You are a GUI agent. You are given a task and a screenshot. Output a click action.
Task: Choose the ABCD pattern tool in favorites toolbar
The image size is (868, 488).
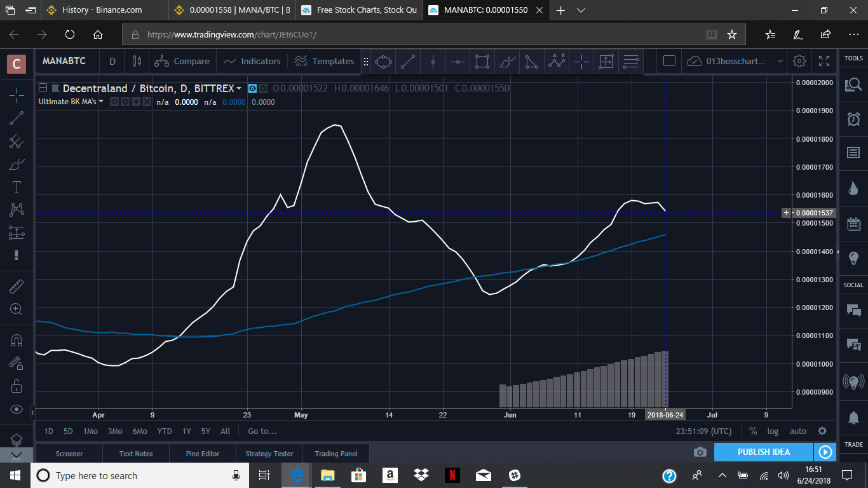[557, 62]
